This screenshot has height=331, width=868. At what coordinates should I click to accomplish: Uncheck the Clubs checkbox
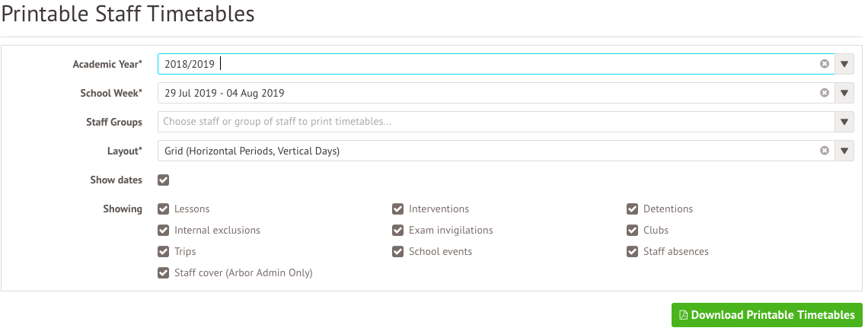point(632,230)
